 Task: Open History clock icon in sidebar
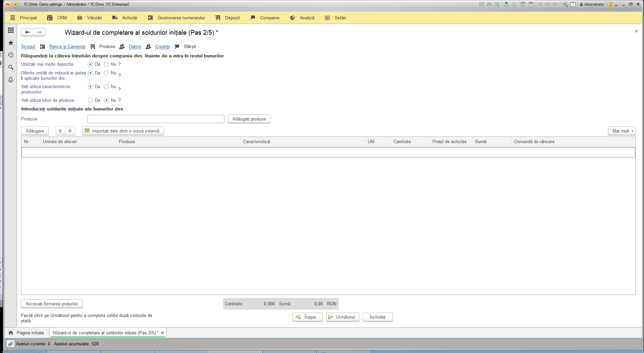click(11, 55)
